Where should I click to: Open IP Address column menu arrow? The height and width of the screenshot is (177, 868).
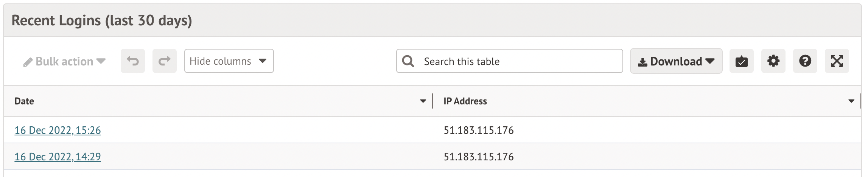click(x=851, y=101)
